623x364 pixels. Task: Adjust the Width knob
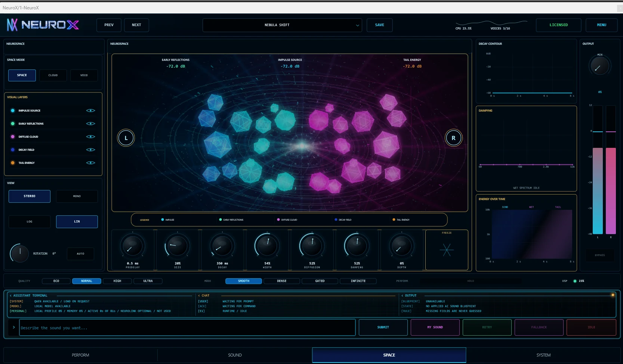(267, 246)
